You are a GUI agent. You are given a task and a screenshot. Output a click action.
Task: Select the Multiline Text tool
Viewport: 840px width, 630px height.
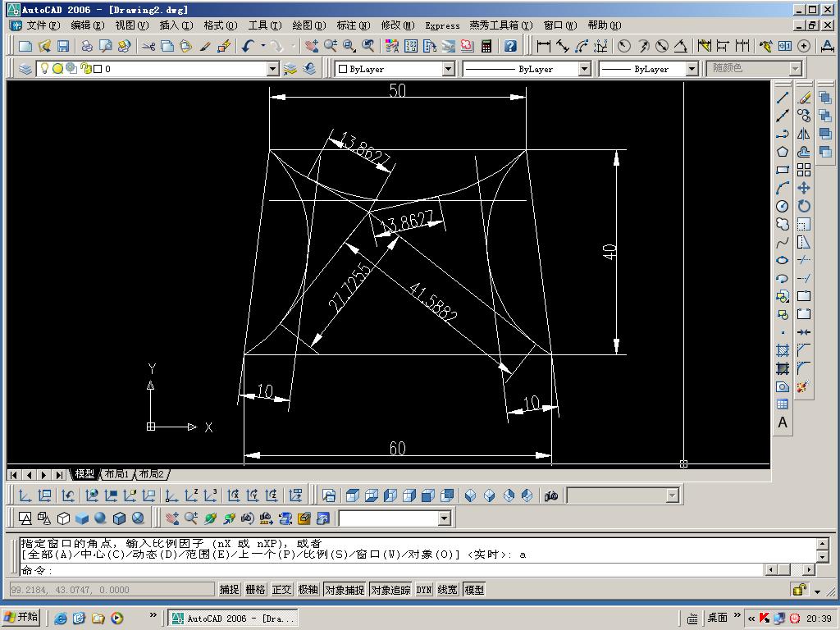(x=783, y=422)
